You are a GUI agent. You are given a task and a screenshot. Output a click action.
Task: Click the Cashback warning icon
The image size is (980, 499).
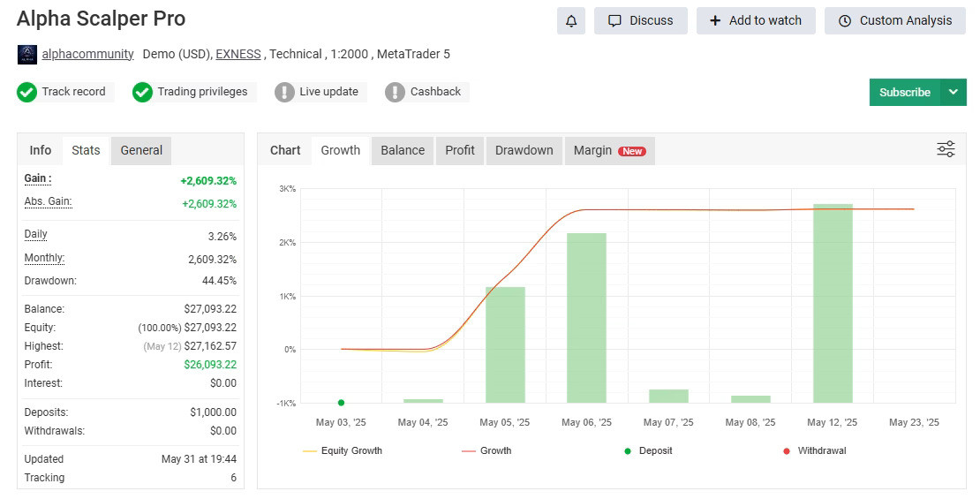pos(396,92)
